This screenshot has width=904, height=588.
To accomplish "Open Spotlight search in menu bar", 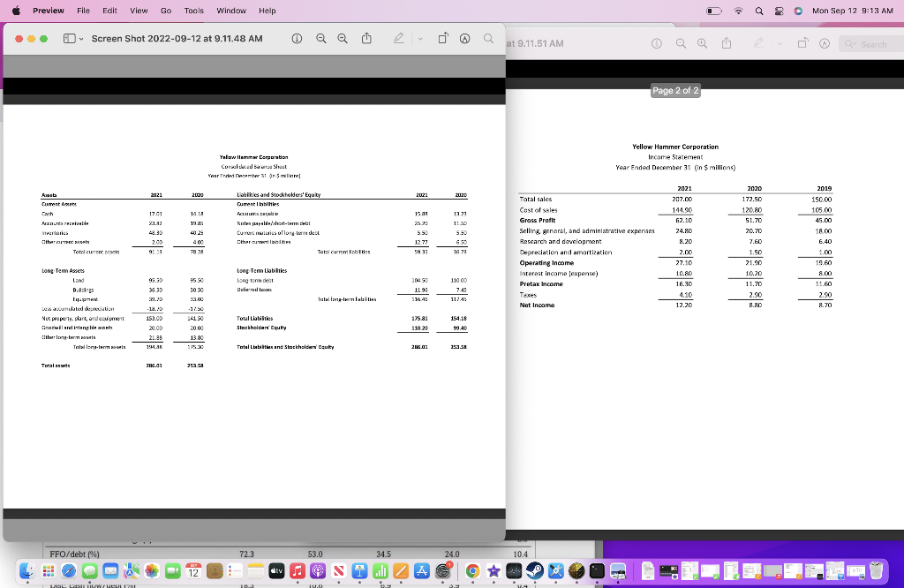I will pos(759,11).
